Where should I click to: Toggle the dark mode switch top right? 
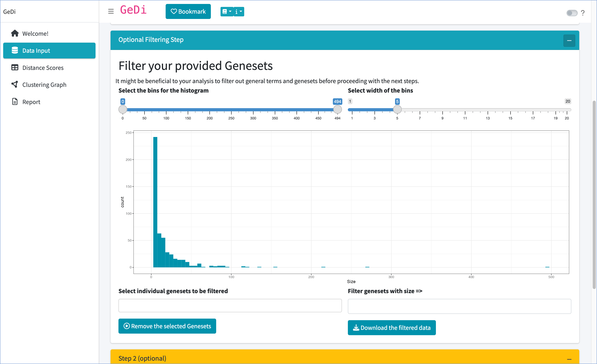572,13
